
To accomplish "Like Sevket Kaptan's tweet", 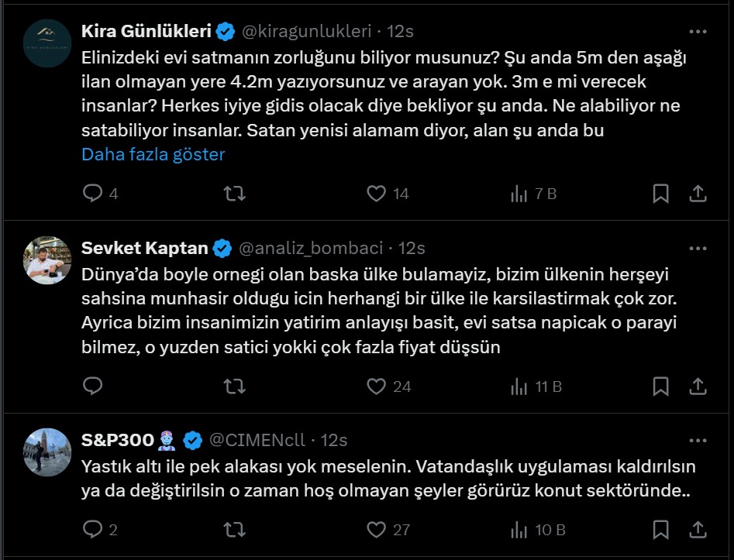I will 377,386.
